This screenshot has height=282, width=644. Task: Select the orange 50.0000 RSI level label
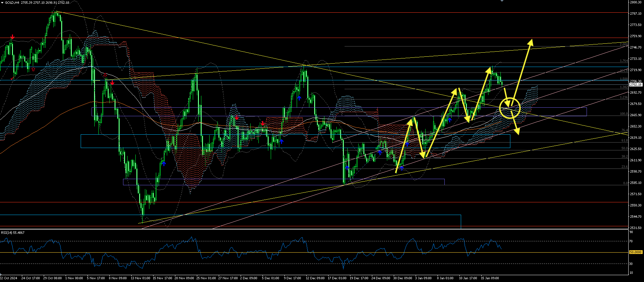coord(635,252)
